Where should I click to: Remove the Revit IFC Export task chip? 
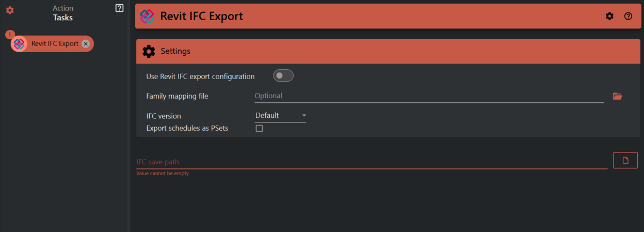pos(86,44)
